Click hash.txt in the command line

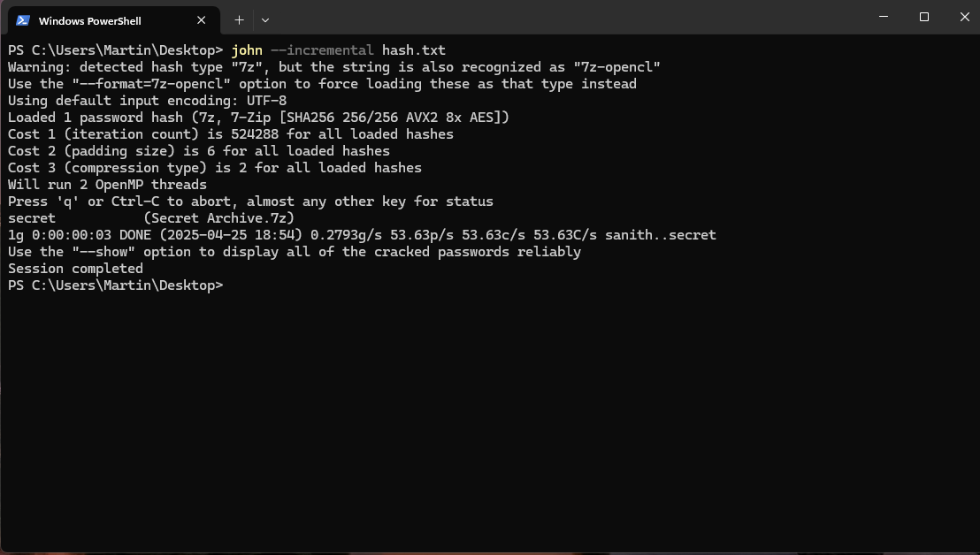(x=414, y=50)
